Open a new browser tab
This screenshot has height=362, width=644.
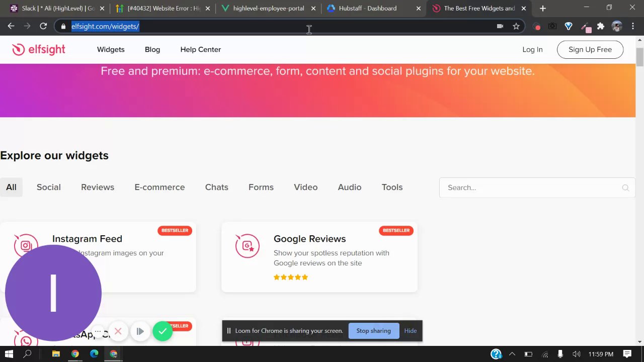coord(542,8)
